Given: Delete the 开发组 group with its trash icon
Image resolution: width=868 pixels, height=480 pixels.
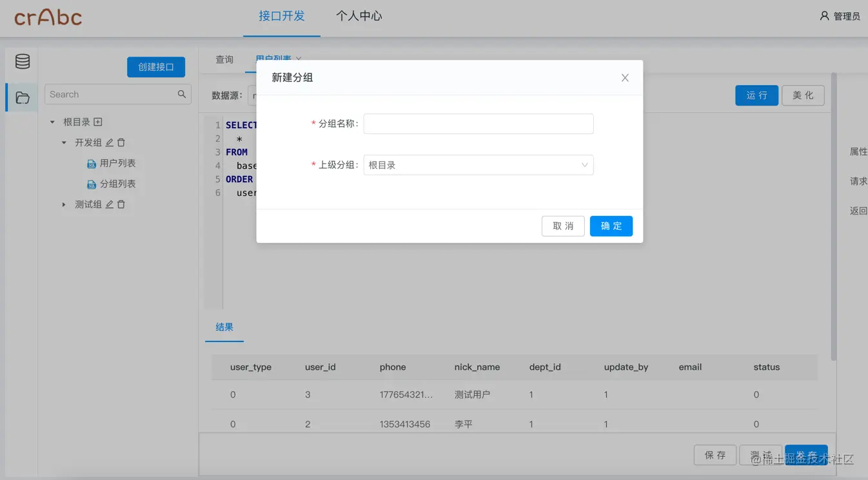Looking at the screenshot, I should (121, 142).
